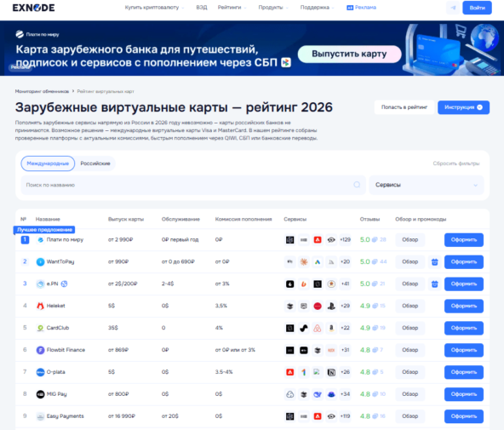Click Сбросить фильтры link
Image resolution: width=504 pixels, height=430 pixels.
(x=455, y=163)
